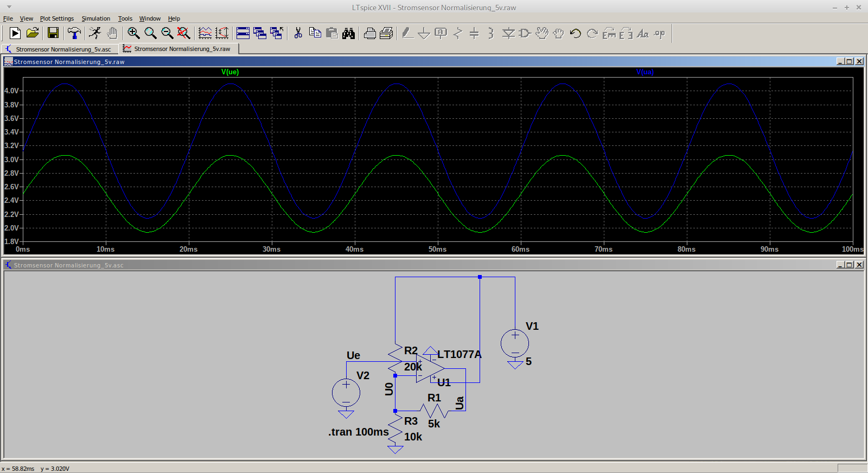Image resolution: width=868 pixels, height=473 pixels.
Task: Open the Simulation menu
Action: click(x=95, y=18)
